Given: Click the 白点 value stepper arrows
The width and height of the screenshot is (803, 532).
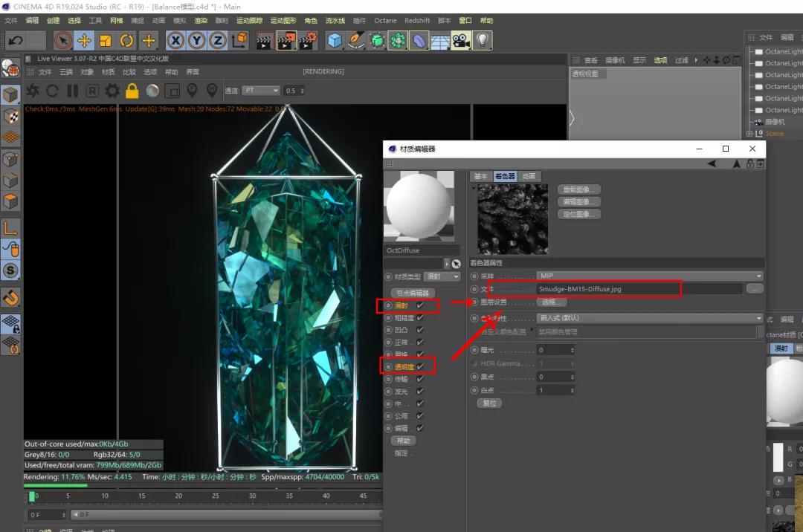Looking at the screenshot, I should point(572,390).
